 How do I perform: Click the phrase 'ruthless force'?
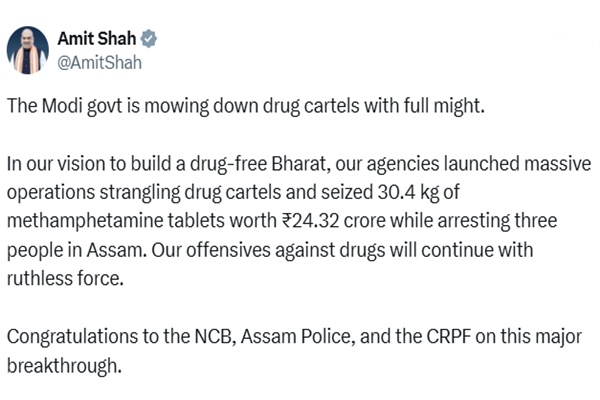[64, 279]
